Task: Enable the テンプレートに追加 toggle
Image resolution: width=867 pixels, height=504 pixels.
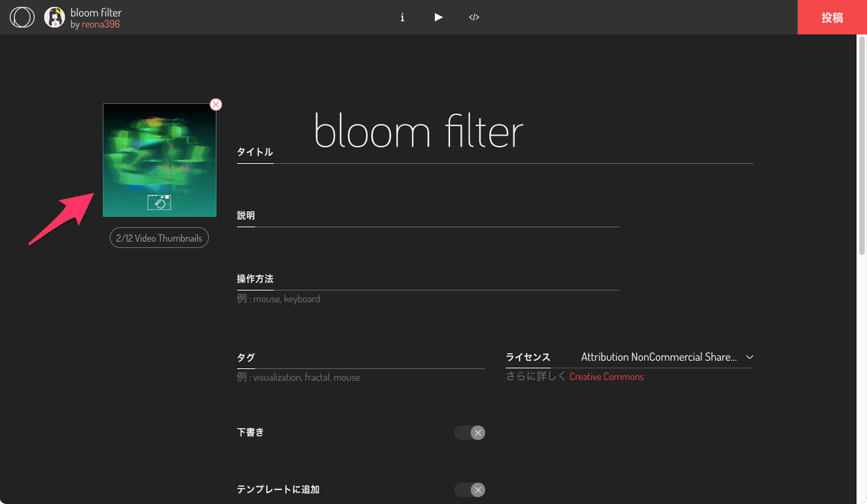Action: click(x=469, y=489)
